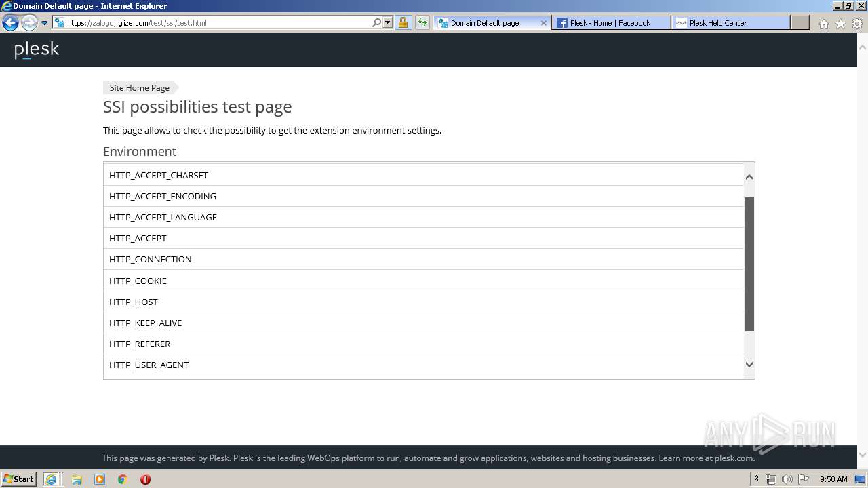Select HTTP_ACCEPT row
This screenshot has height=488, width=868.
pyautogui.click(x=424, y=238)
